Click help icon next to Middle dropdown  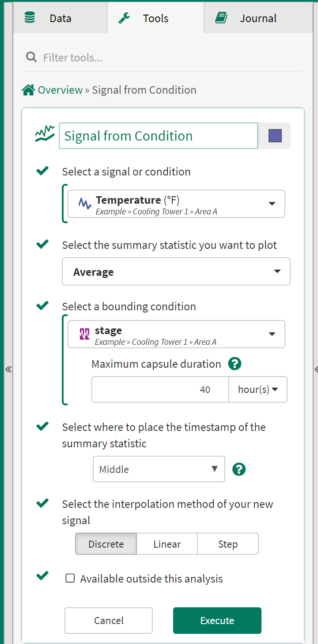tap(239, 469)
